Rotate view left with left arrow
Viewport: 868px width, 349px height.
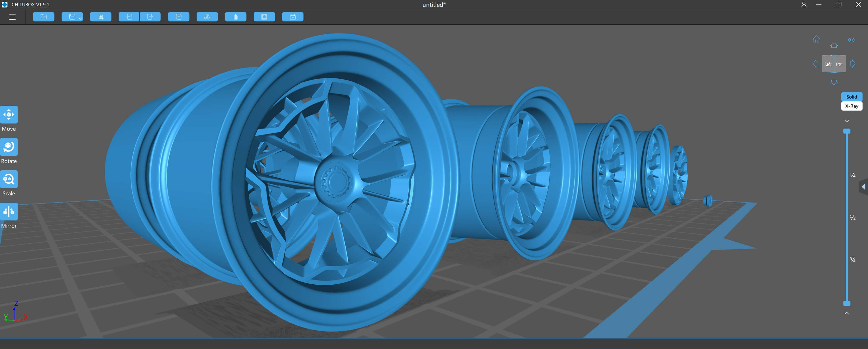(816, 64)
